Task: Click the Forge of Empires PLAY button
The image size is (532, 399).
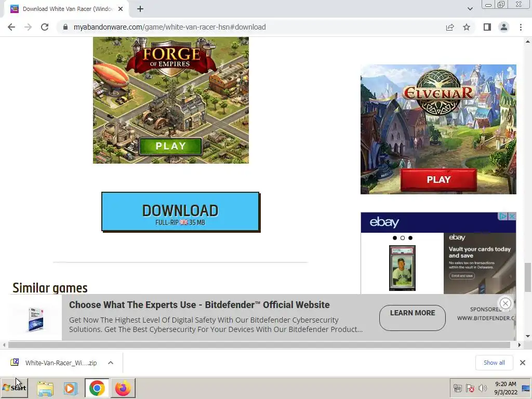Action: pyautogui.click(x=170, y=146)
